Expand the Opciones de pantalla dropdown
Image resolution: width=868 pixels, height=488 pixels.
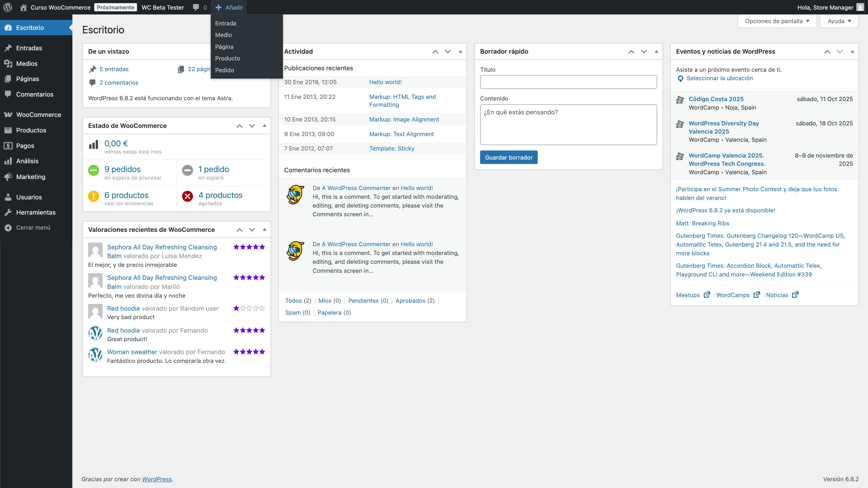click(x=777, y=21)
